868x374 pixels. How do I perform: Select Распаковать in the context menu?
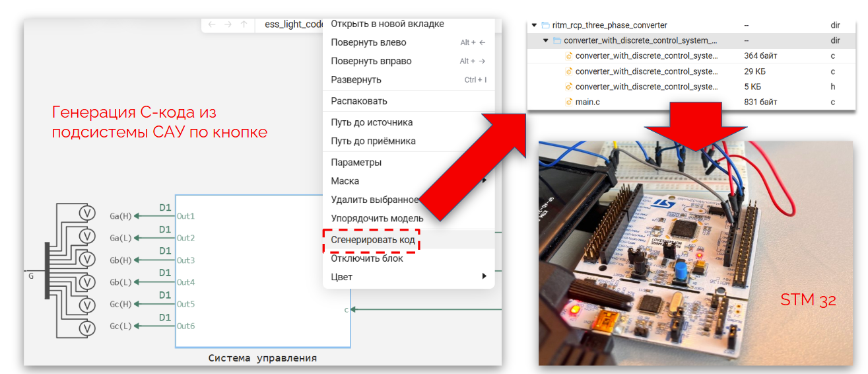point(358,101)
